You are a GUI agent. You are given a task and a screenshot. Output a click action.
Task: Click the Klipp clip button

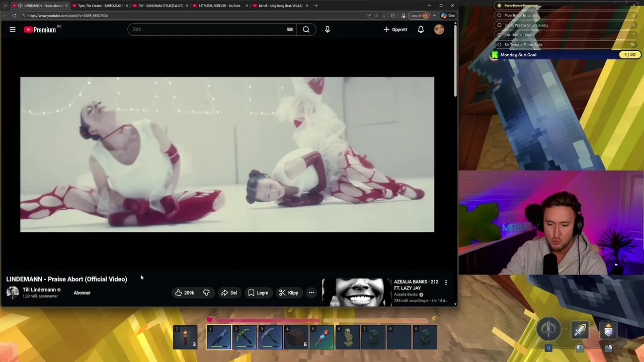tap(289, 293)
